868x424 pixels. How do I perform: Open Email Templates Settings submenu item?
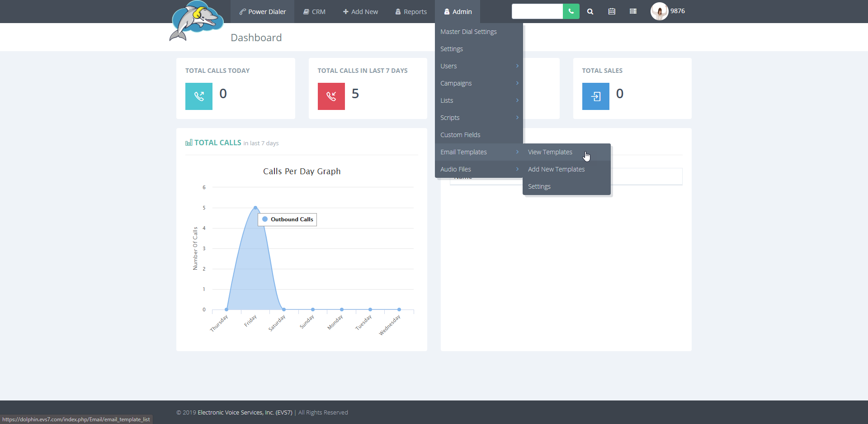(566, 186)
